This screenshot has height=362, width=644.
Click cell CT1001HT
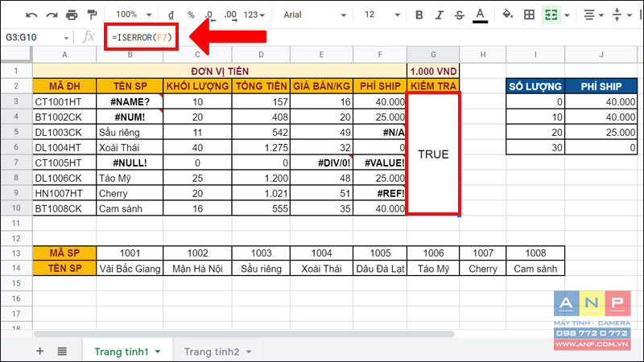tap(64, 102)
